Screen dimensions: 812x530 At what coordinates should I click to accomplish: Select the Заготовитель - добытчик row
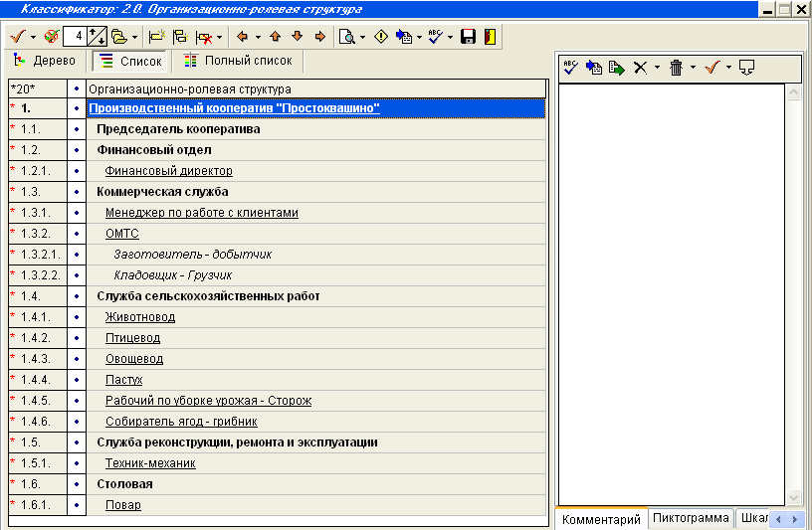(x=315, y=255)
